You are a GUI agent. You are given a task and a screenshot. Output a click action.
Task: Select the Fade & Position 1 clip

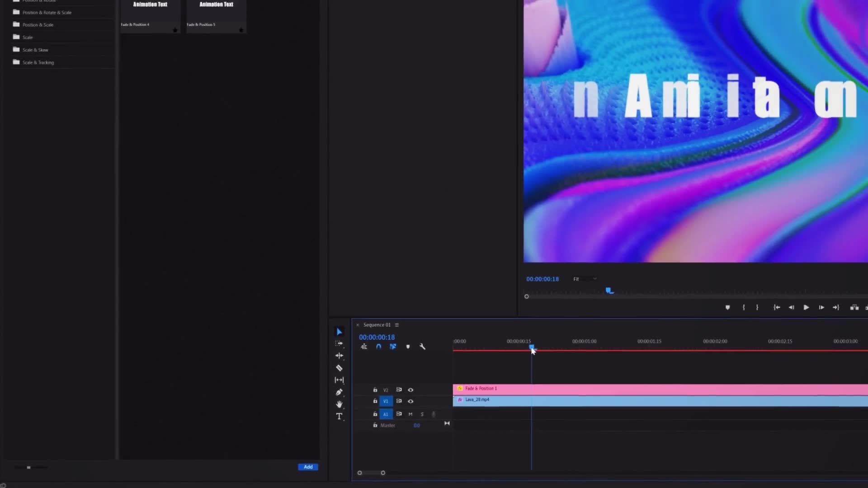tap(660, 389)
